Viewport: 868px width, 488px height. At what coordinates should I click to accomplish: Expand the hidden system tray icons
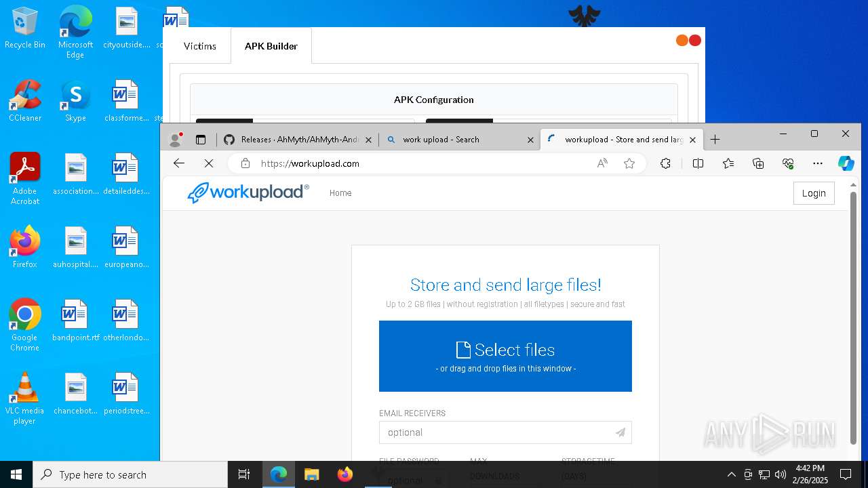(x=731, y=474)
